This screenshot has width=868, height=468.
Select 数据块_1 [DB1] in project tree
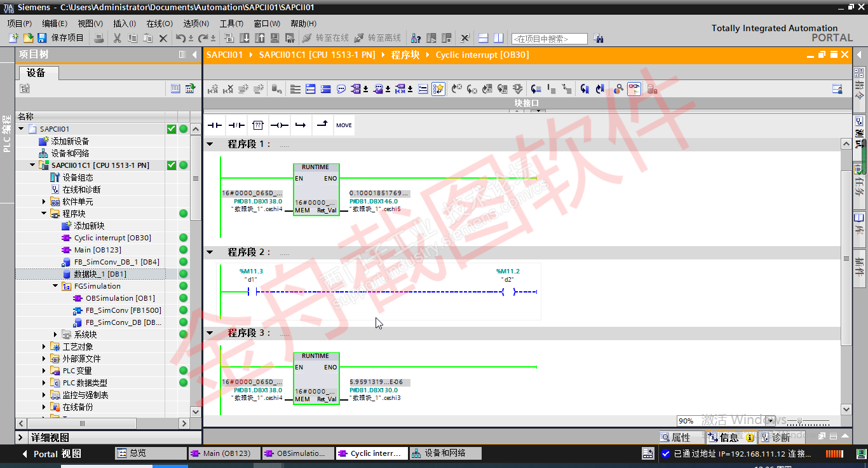95,274
